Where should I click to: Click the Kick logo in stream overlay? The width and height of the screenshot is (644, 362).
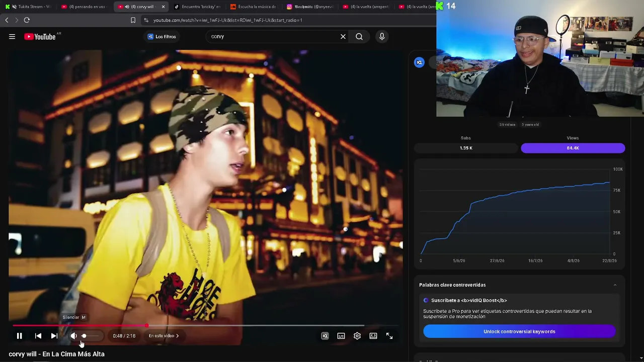pyautogui.click(x=440, y=6)
